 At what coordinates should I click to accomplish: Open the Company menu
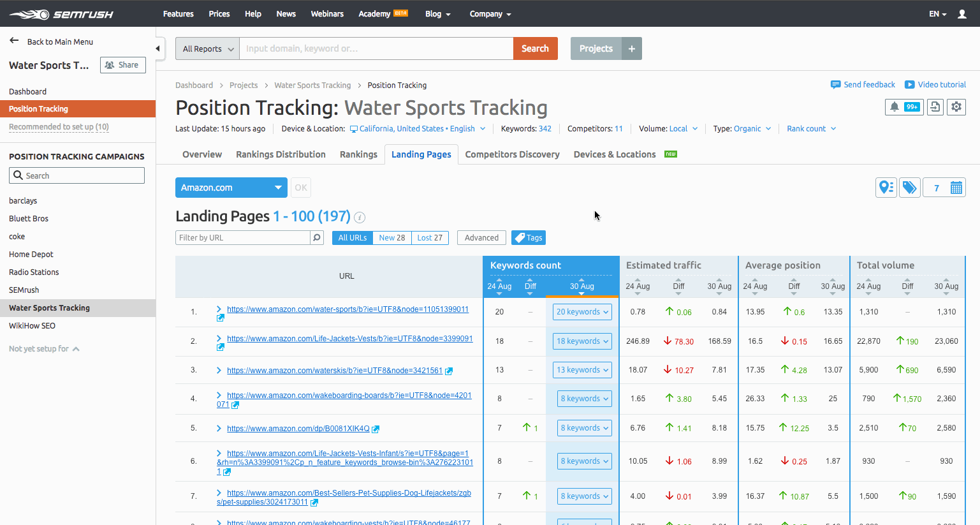click(490, 14)
